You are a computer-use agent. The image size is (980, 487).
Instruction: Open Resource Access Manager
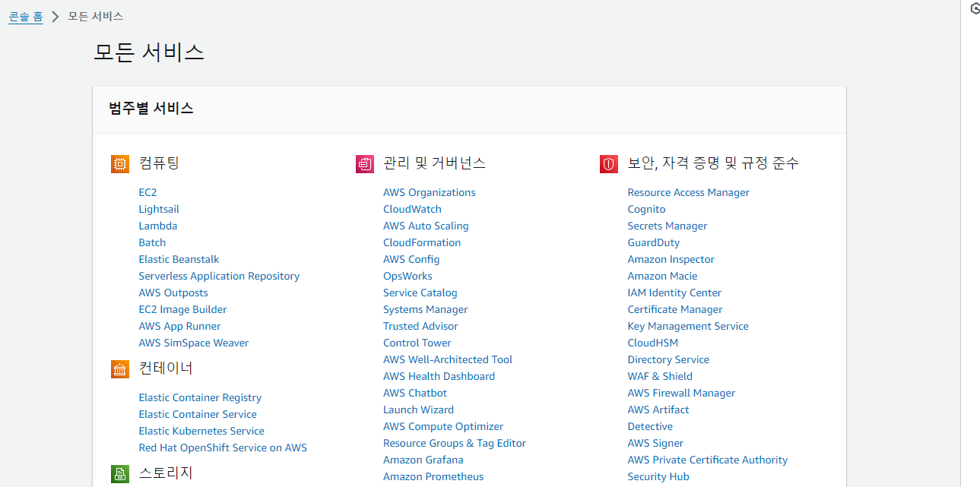688,192
